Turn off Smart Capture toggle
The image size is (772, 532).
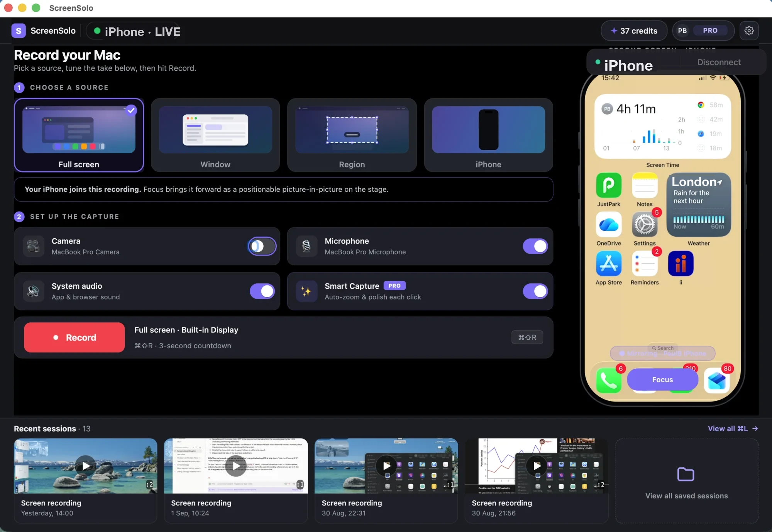(x=535, y=291)
